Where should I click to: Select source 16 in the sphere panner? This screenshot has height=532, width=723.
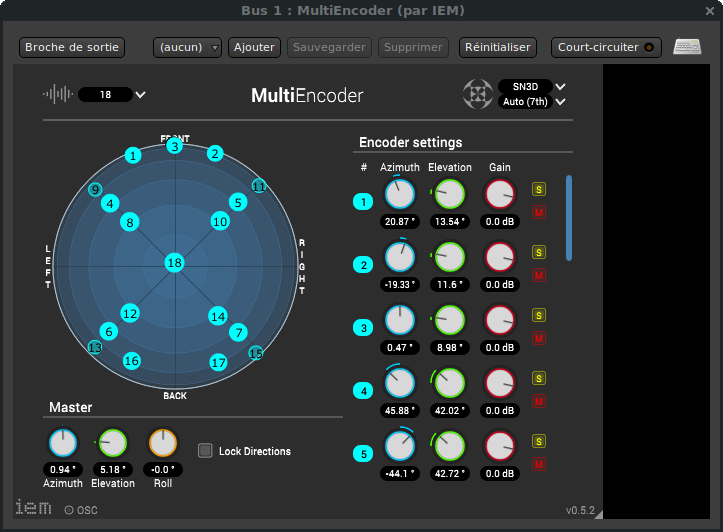click(131, 361)
